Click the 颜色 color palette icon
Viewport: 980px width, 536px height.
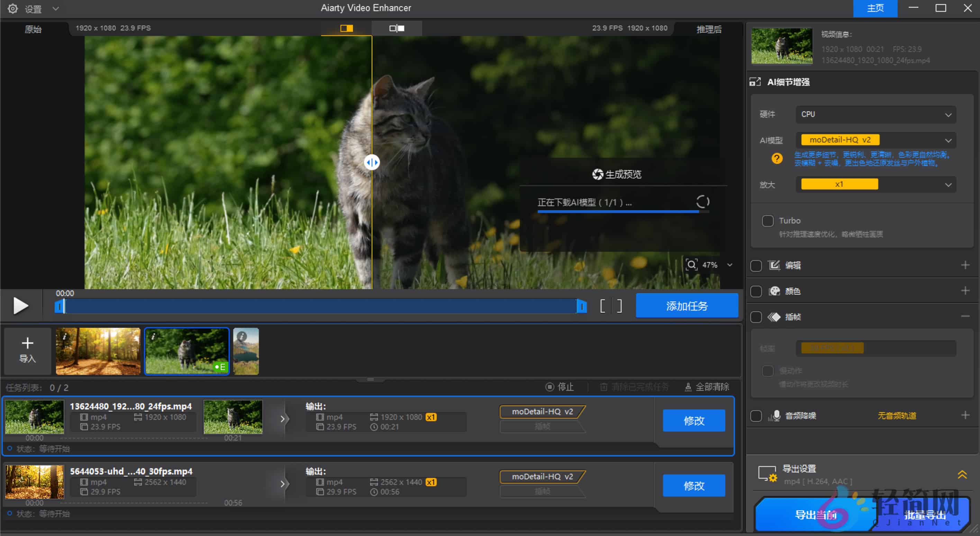coord(775,291)
